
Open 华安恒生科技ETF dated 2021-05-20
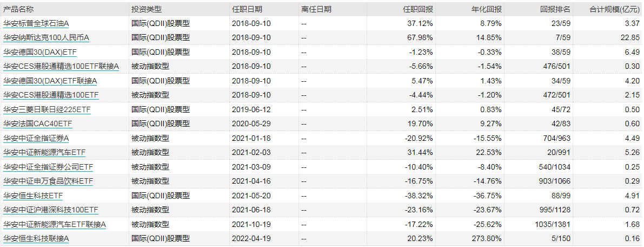[x=32, y=195]
